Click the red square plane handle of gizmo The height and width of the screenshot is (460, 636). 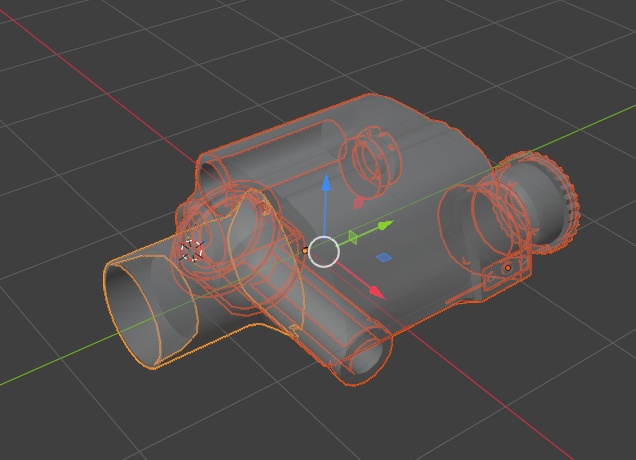click(x=359, y=203)
